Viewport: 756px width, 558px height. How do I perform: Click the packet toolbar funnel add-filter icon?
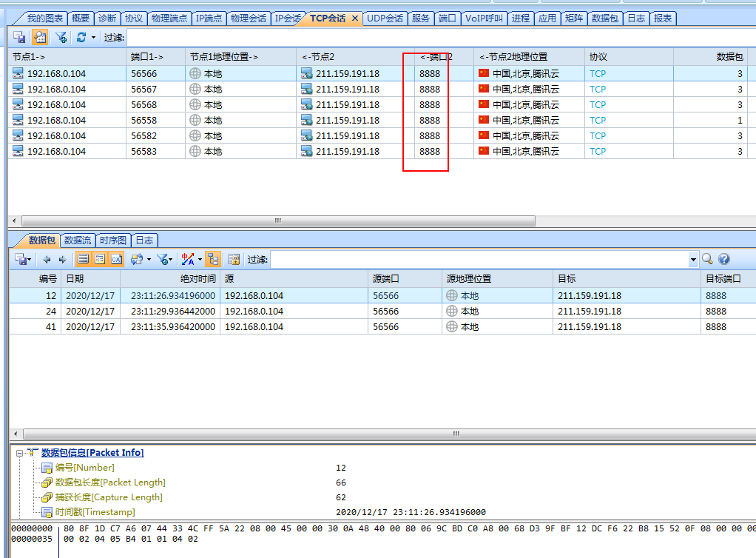point(163,260)
